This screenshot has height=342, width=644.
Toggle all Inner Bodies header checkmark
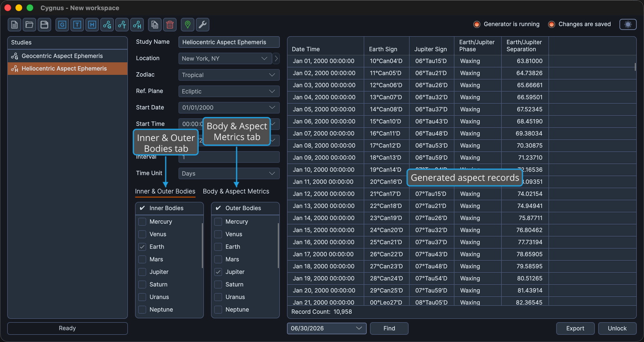(x=142, y=208)
